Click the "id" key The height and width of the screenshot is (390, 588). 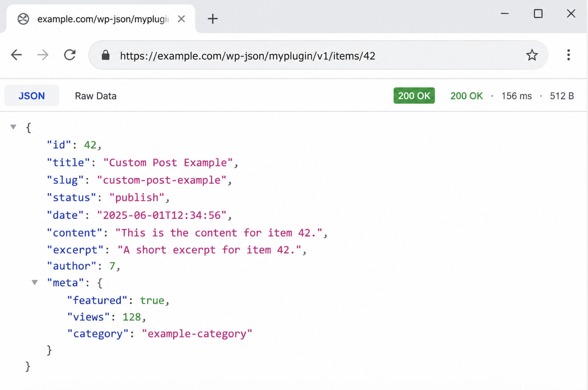[59, 145]
